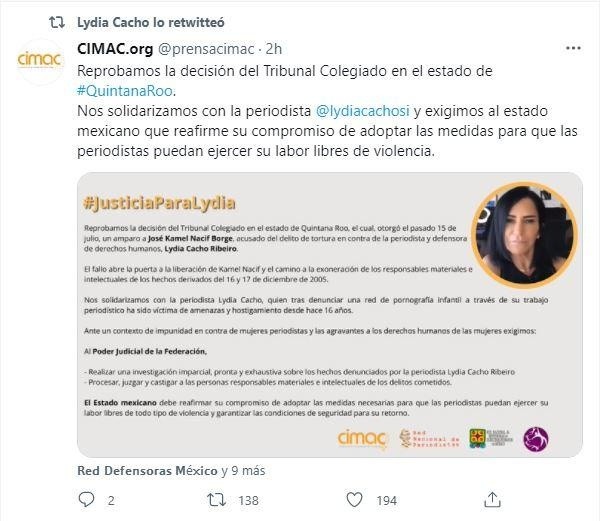Click the retweeted indicator arrows icon
The width and height of the screenshot is (604, 521).
point(57,22)
